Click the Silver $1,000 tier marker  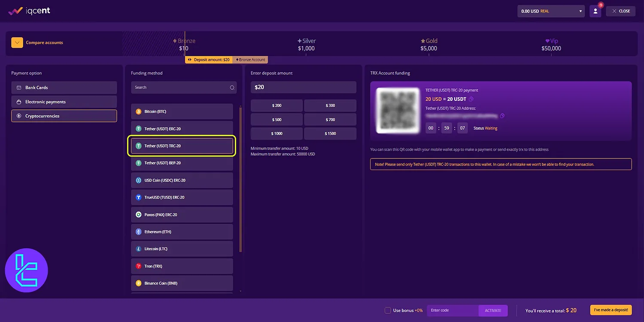pyautogui.click(x=307, y=45)
